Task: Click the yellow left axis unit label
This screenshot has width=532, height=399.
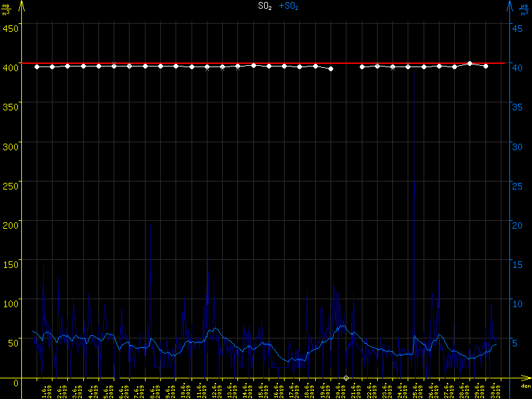Action: (x=6, y=9)
